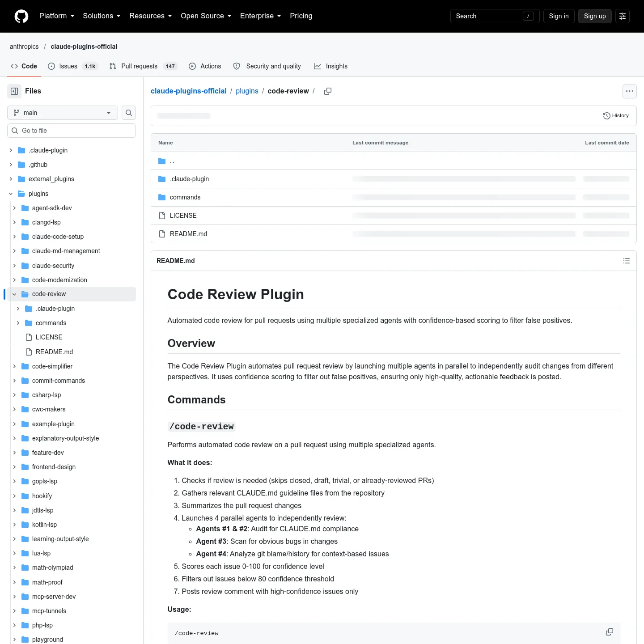
Task: Expand the hookify folder in tree
Action: 14,496
